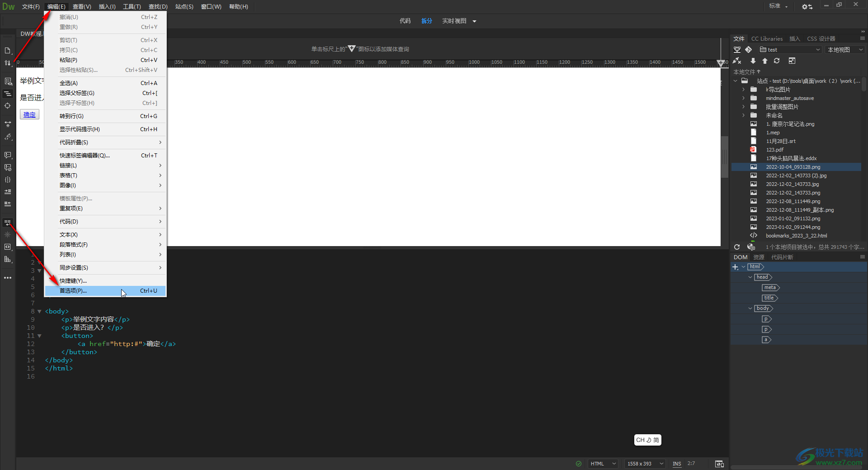This screenshot has height=470, width=868.
Task: Click the Remove Comment icon
Action: (8, 167)
